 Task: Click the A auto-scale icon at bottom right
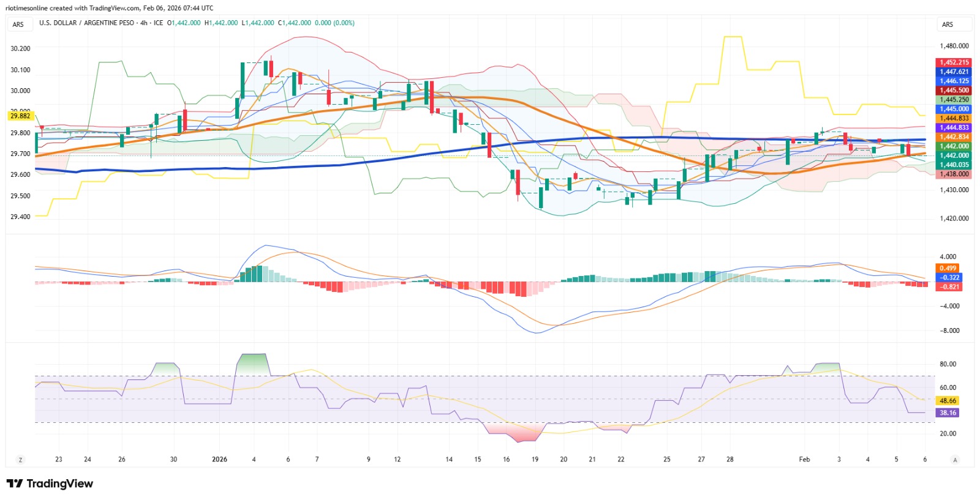click(x=955, y=460)
